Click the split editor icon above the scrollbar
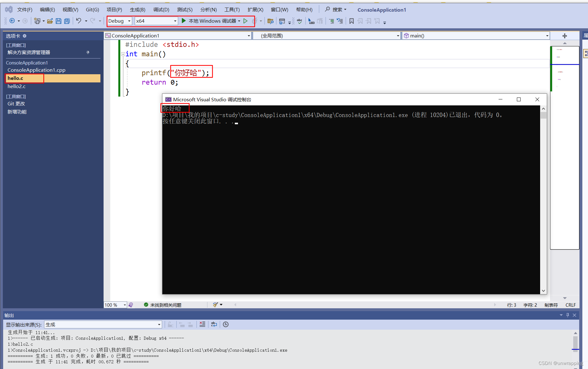 (565, 36)
